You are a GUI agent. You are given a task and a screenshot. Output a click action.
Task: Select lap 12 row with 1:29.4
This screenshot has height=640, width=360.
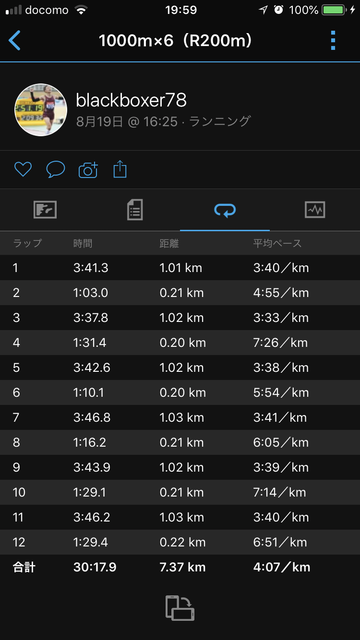click(x=180, y=542)
